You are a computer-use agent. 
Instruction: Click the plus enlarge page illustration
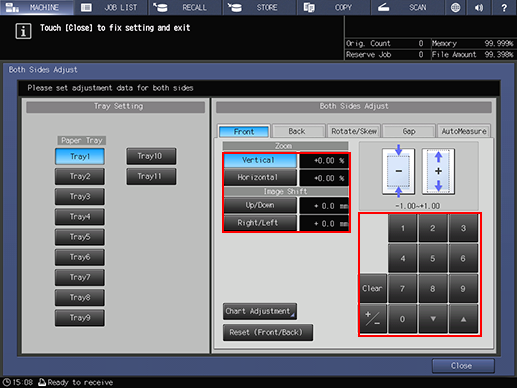point(438,171)
